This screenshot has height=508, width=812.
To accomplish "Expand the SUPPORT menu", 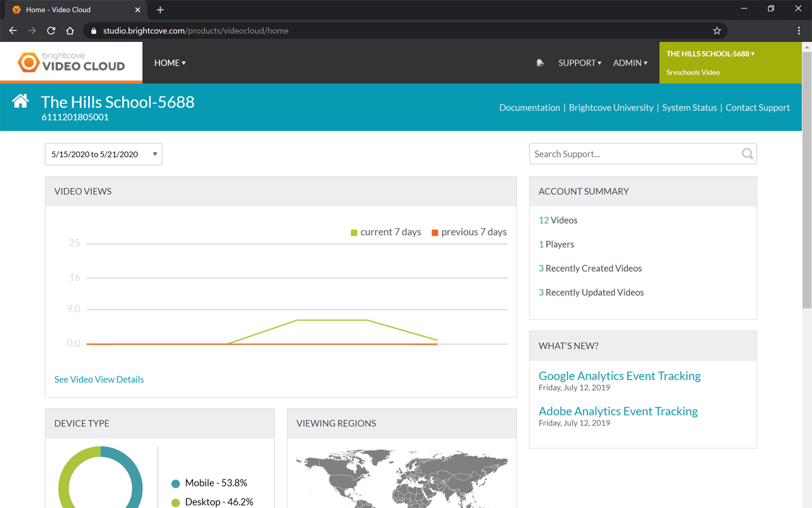I will coord(580,63).
